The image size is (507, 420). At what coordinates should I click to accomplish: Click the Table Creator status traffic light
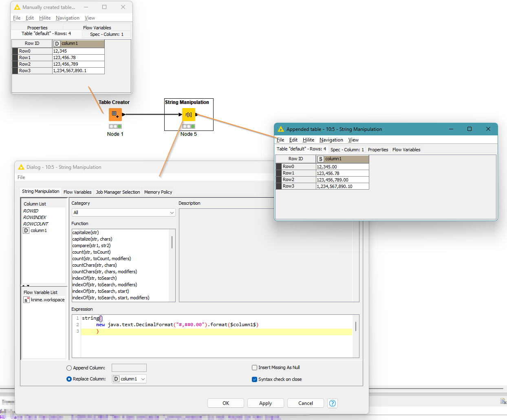115,126
